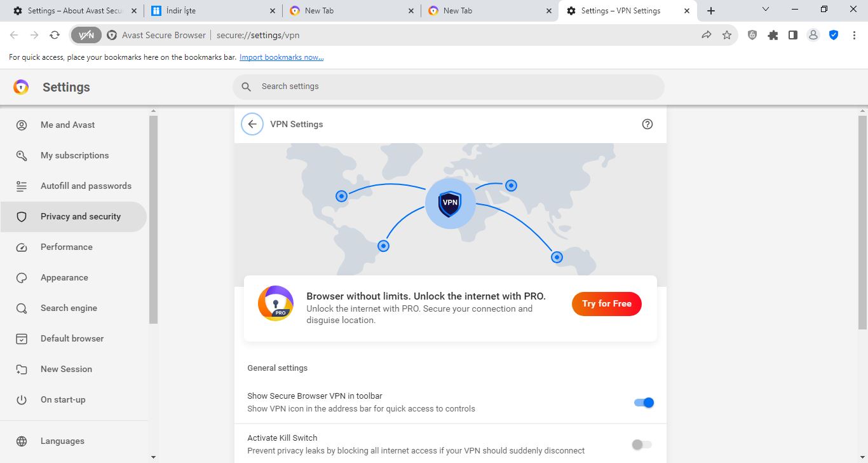The width and height of the screenshot is (868, 463).
Task: Switch to the second New Tab
Action: [490, 11]
